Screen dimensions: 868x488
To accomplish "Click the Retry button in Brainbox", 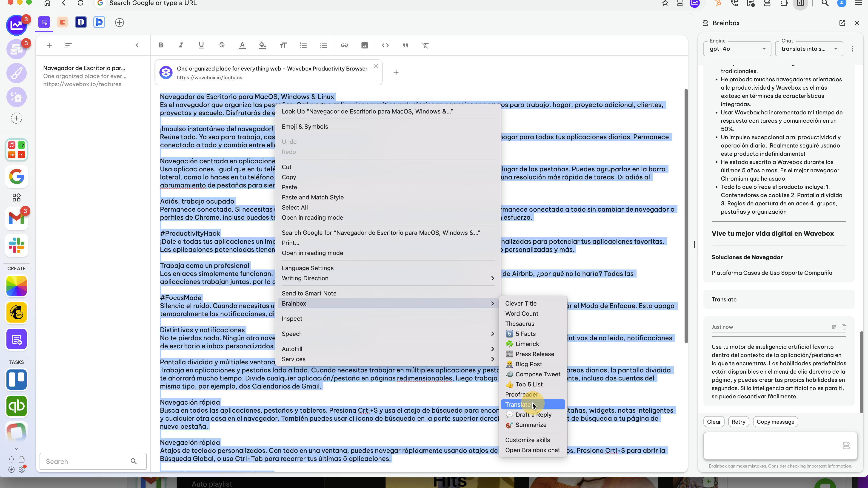I will click(x=738, y=422).
